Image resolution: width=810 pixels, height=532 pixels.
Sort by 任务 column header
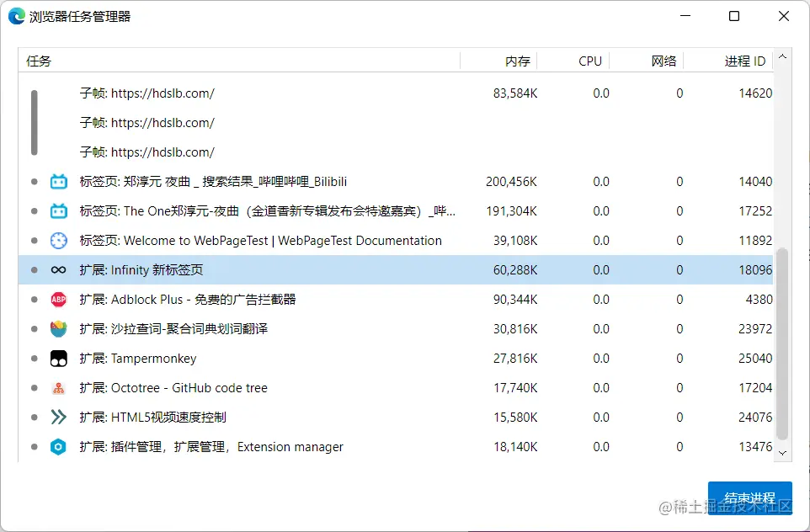(x=239, y=61)
